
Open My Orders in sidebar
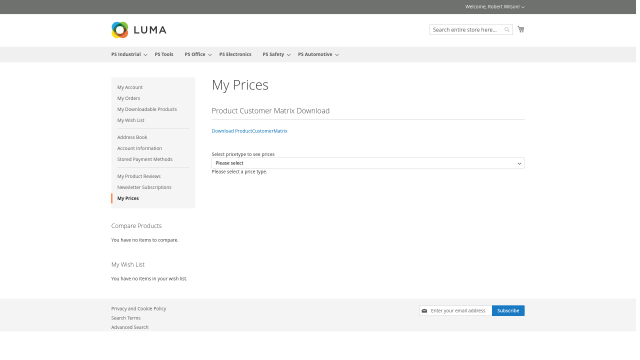point(129,98)
